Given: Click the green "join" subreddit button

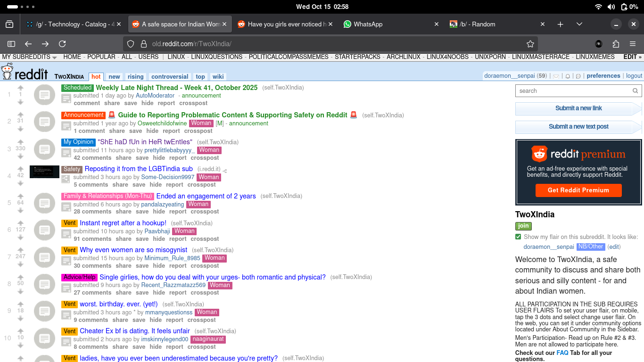Looking at the screenshot, I should click(x=523, y=226).
